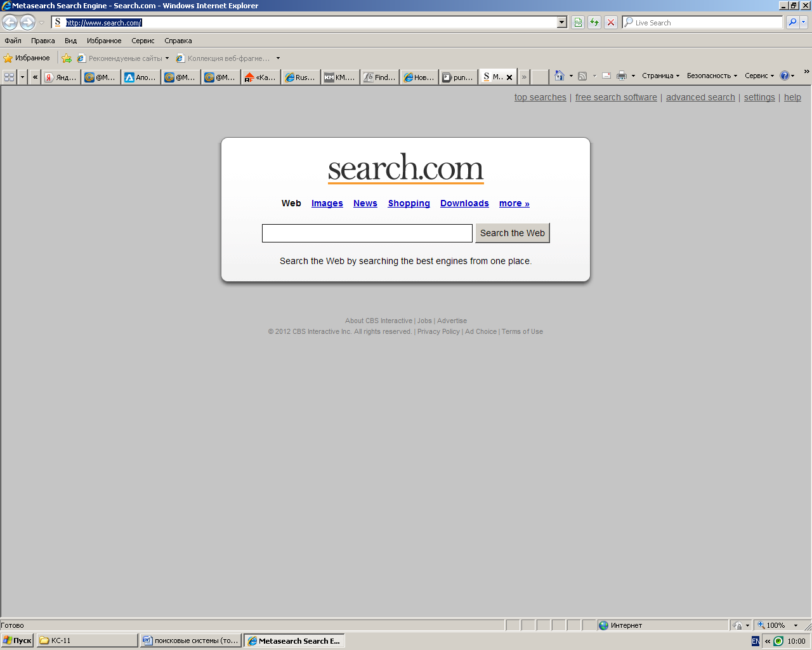Open the Downloads search category
Viewport: 812px width, 650px height.
pyautogui.click(x=464, y=203)
